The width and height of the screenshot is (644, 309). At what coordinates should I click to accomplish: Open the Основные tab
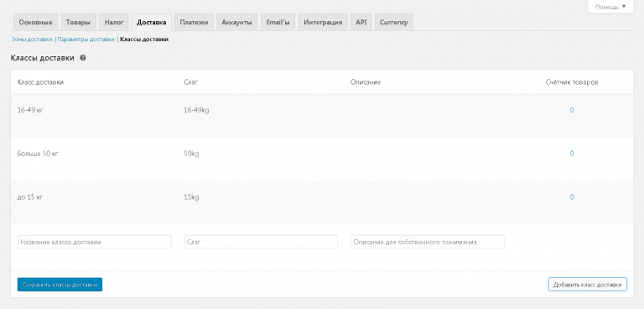pos(36,22)
